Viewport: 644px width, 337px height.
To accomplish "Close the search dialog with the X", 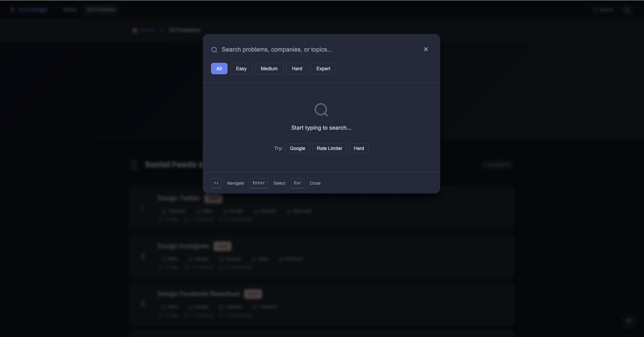I will pyautogui.click(x=426, y=49).
